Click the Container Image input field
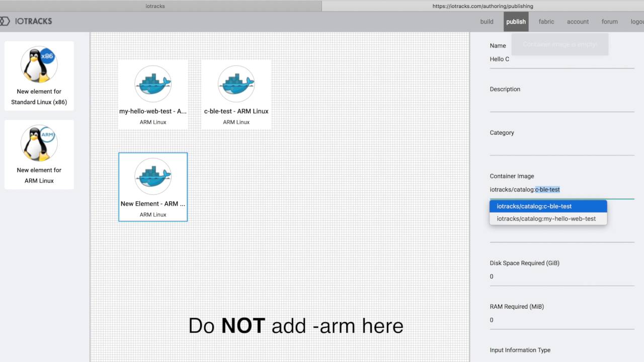This screenshot has height=362, width=644. click(562, 190)
